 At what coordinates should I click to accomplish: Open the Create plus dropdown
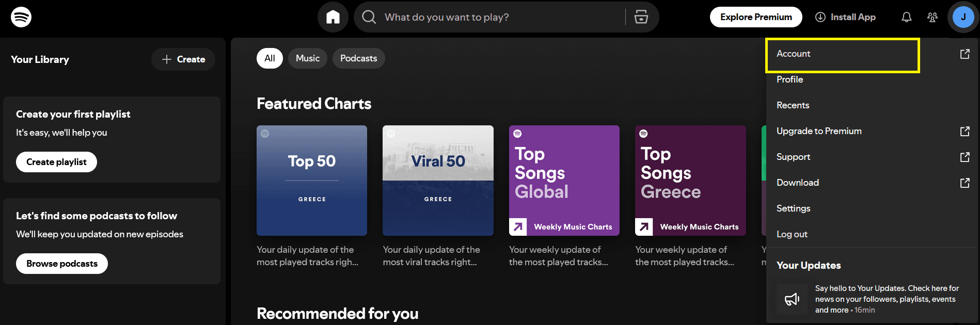pos(183,59)
